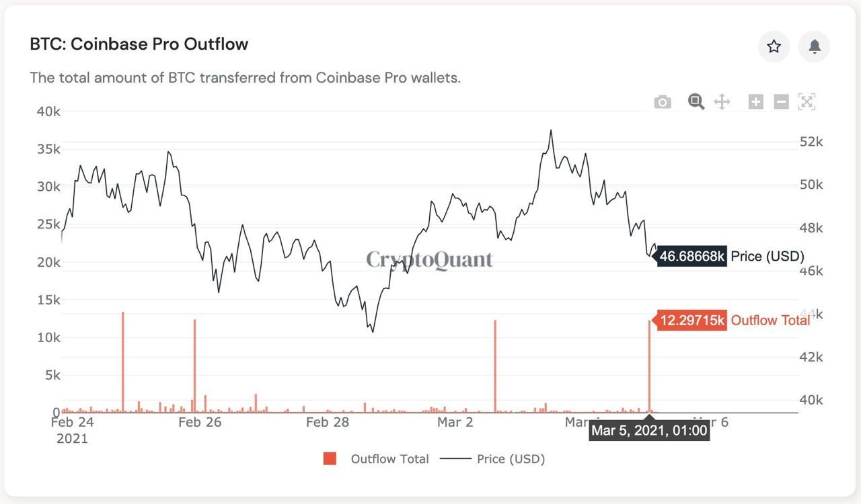Click the red Outflow Total legend swatch
This screenshot has width=861, height=504.
(x=329, y=458)
